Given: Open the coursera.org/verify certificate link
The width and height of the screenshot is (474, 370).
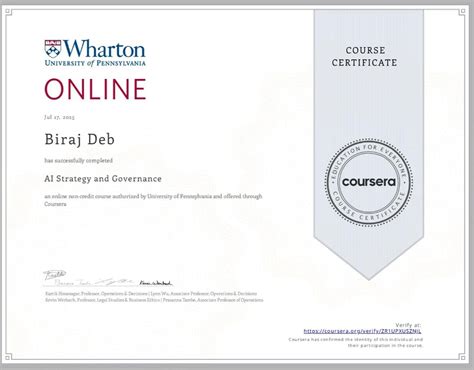Looking at the screenshot, I should (362, 331).
